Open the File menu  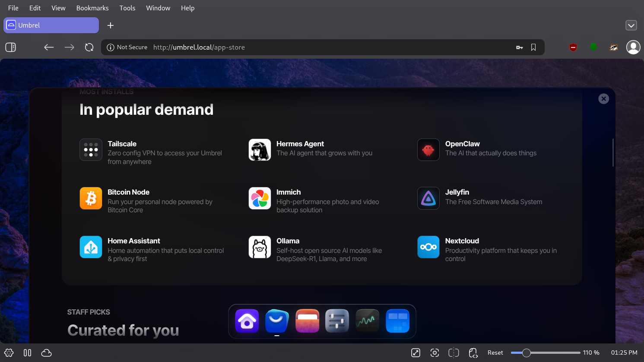13,8
